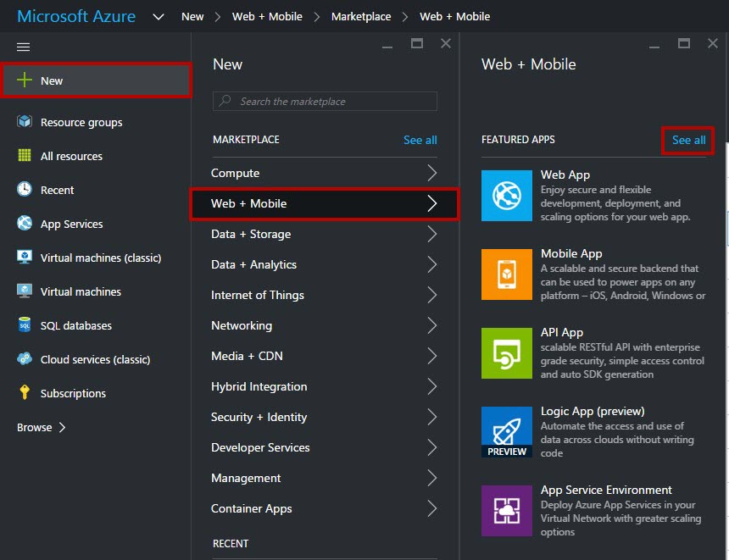Screen dimensions: 729x560
Task: Click Marketplace See all link
Action: [x=420, y=140]
